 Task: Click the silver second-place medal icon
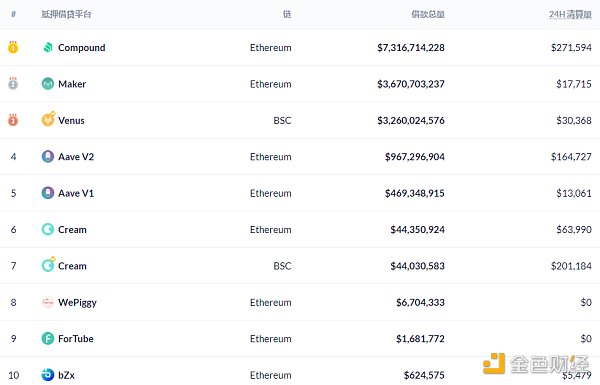pyautogui.click(x=13, y=83)
